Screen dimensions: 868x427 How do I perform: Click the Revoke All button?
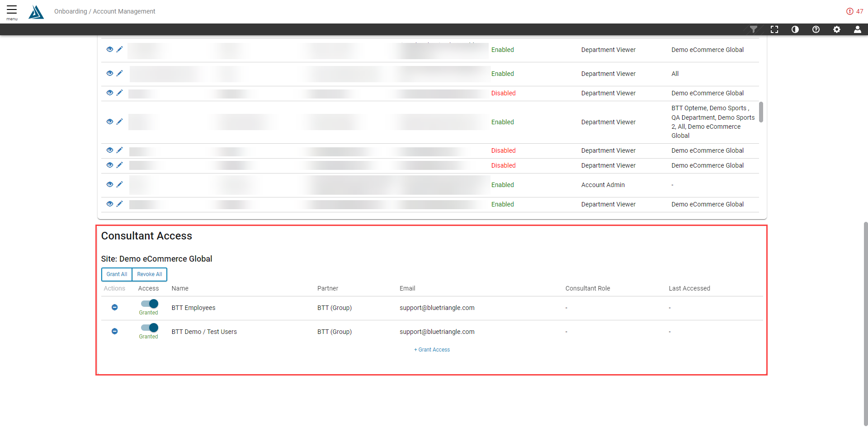(150, 274)
